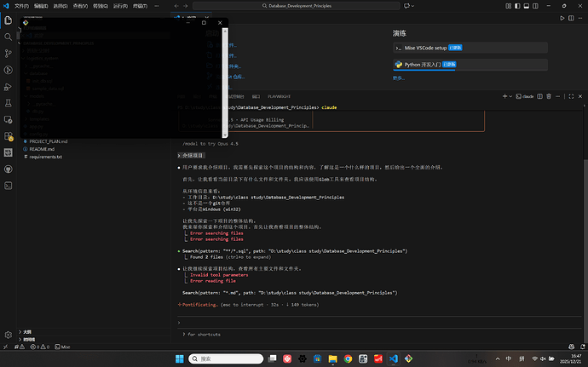This screenshot has height=367, width=588.
Task: Click the remote window status bar icon
Action: 5,347
